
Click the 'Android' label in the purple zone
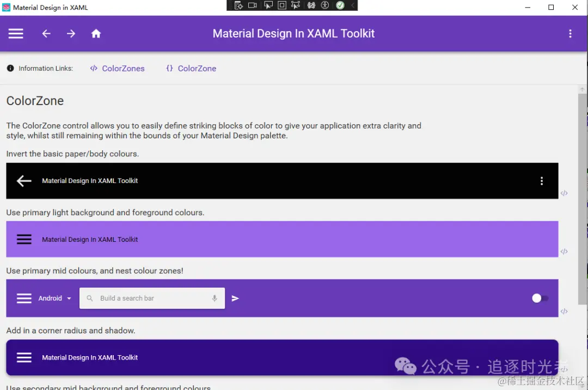coord(50,298)
